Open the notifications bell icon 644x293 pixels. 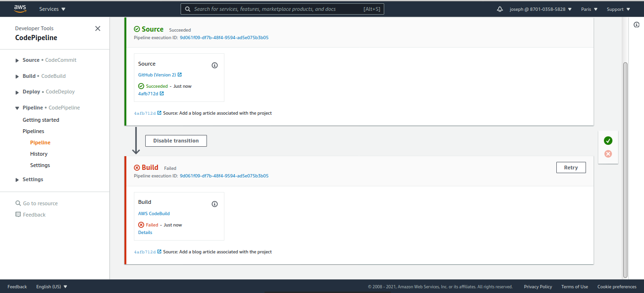point(500,9)
